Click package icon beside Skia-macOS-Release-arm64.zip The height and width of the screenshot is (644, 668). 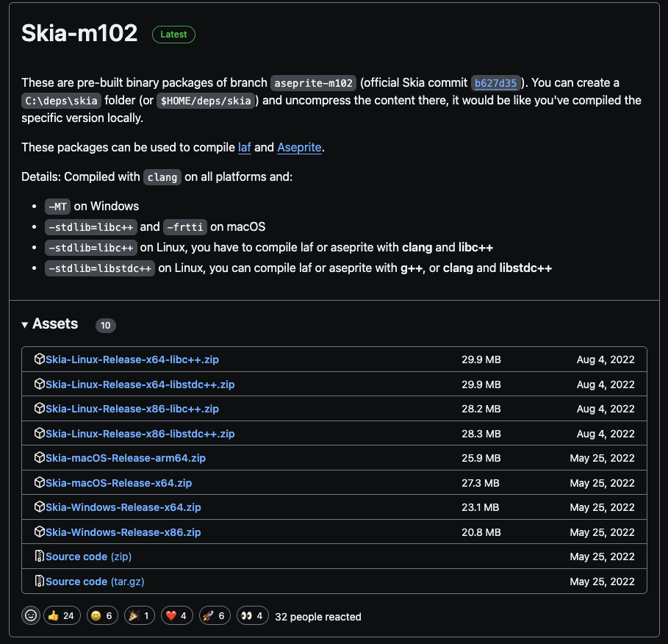pyautogui.click(x=39, y=458)
